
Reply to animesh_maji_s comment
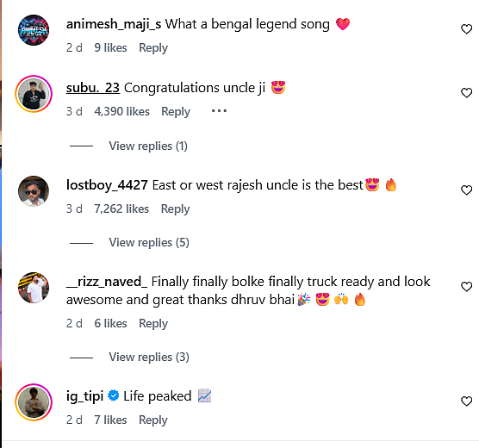point(153,48)
